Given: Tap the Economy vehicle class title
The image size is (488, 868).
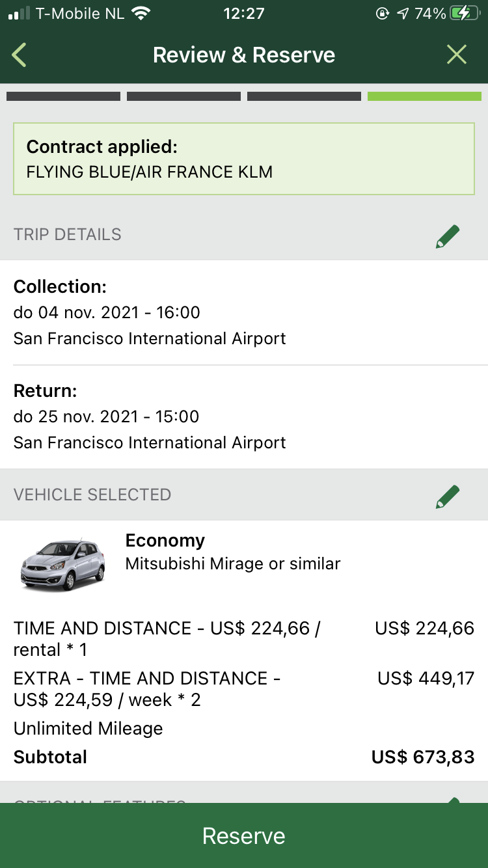Looking at the screenshot, I should point(165,541).
